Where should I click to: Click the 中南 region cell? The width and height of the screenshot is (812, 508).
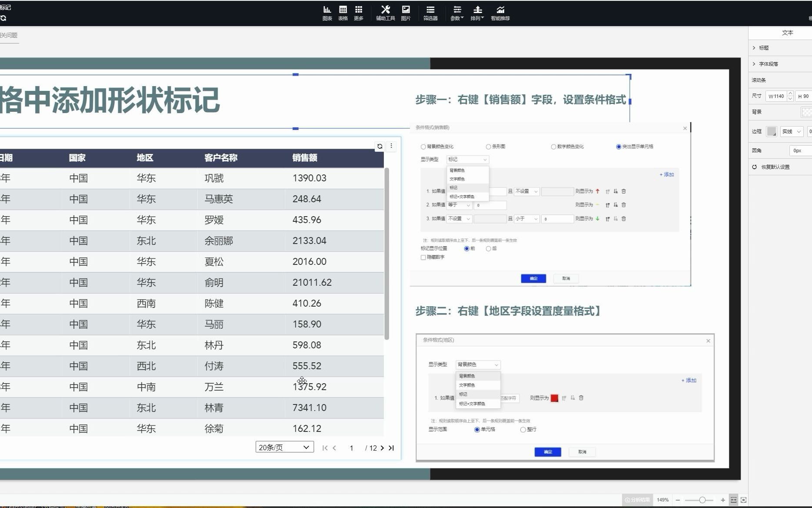click(x=146, y=387)
